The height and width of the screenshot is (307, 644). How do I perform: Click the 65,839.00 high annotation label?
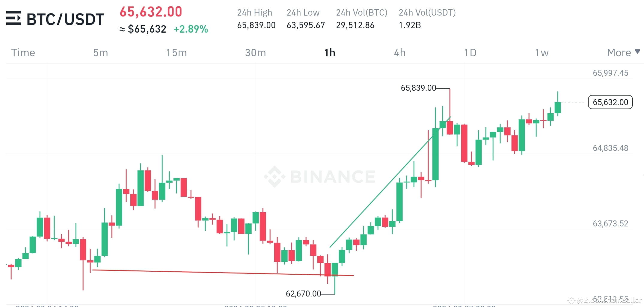419,88
